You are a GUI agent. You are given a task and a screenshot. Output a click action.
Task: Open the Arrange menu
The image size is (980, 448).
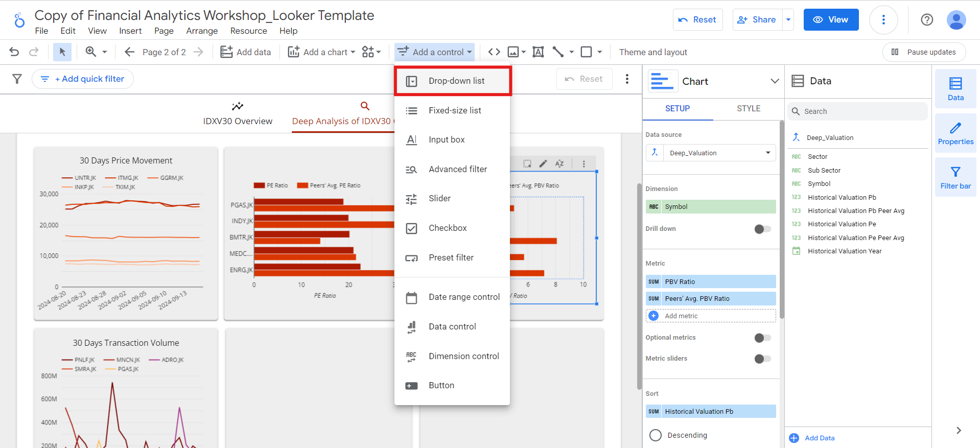pos(202,31)
